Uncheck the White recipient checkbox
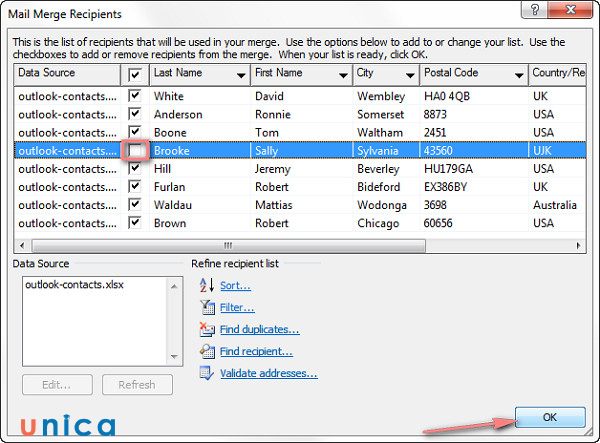600x443 pixels. click(x=135, y=96)
